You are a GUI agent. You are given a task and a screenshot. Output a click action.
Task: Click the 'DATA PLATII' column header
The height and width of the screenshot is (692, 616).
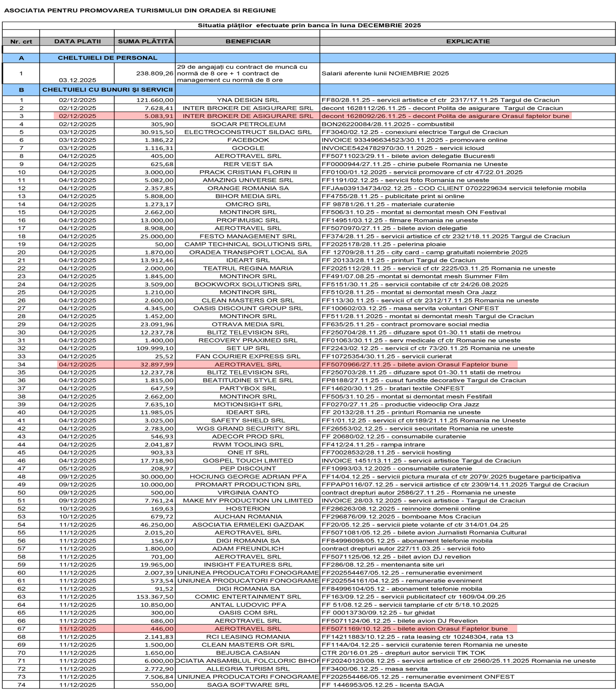[78, 41]
